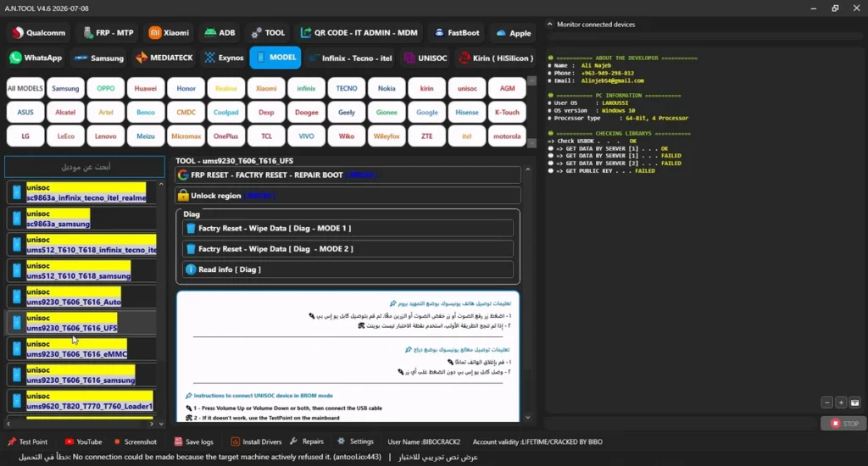Open the FRP - MTP tab
Viewport: 868px width, 466px height.
coord(108,33)
